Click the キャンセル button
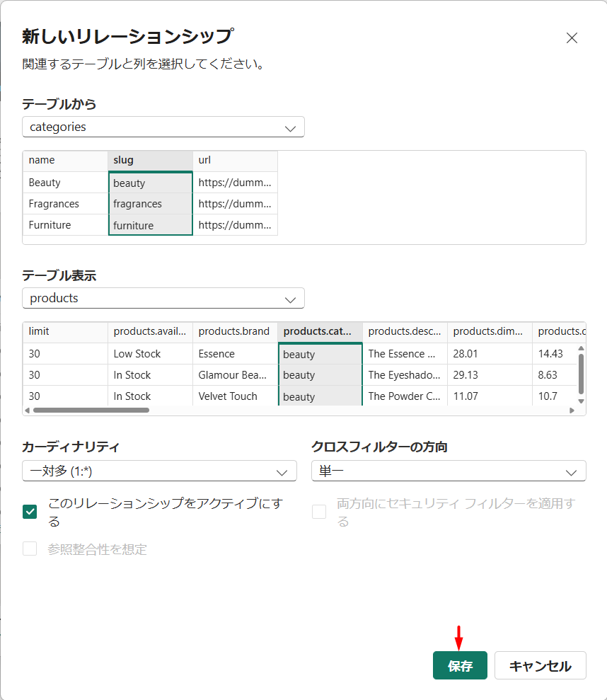 click(x=540, y=666)
